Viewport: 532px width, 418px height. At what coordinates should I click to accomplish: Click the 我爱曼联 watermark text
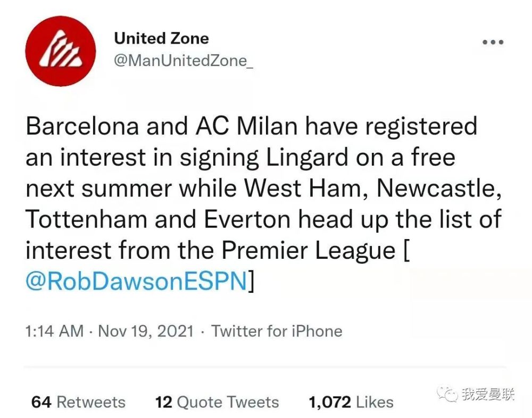[488, 394]
